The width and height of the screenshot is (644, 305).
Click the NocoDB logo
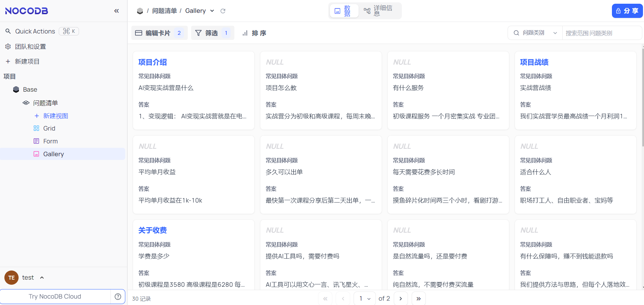coord(27,11)
